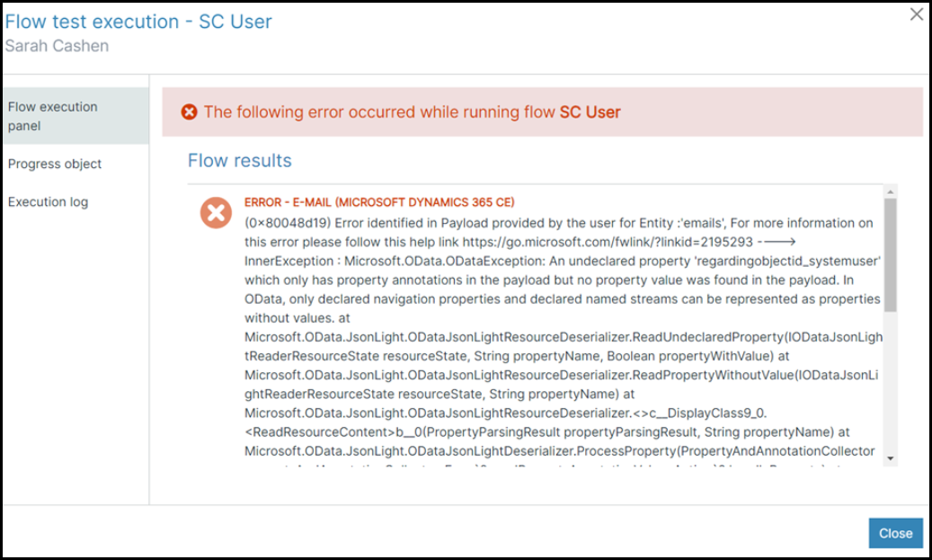Click the 'Flow test execution - SC User' title

(x=138, y=22)
